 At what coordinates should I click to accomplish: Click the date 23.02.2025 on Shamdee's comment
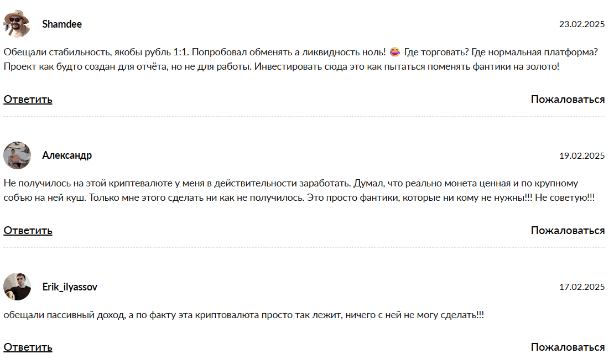click(582, 24)
